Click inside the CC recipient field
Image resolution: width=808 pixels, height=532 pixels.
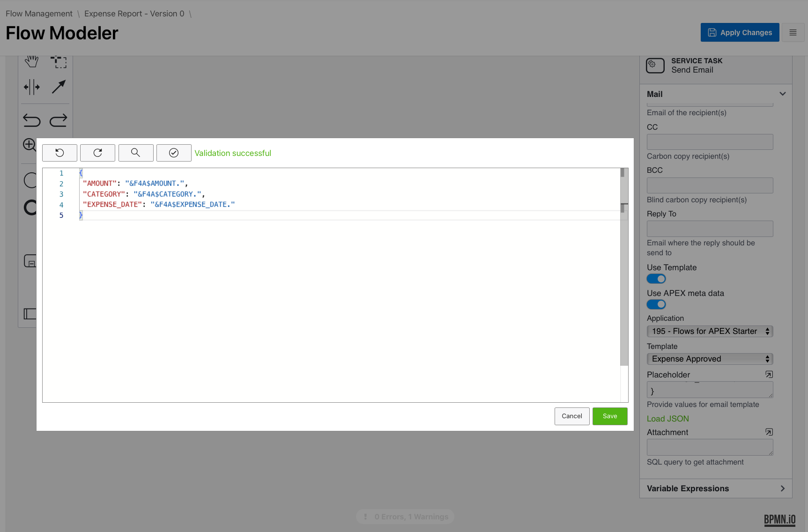click(x=709, y=141)
